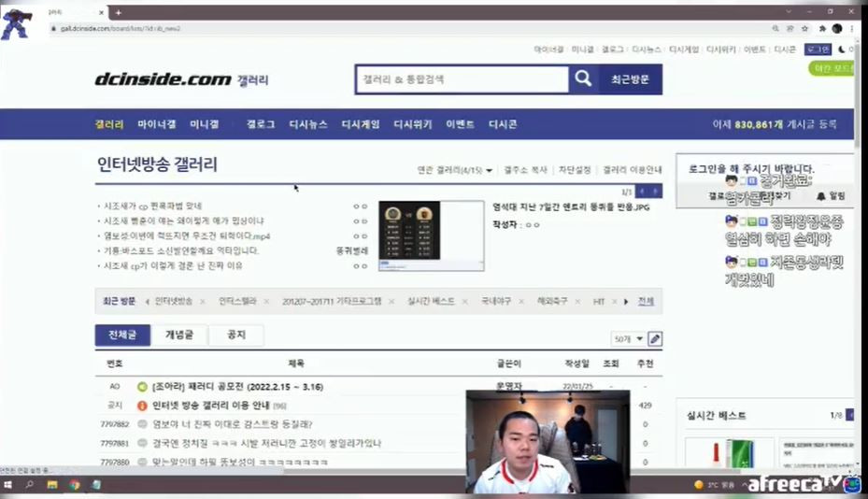Remove 인터스텔라 from recent visits

click(267, 302)
